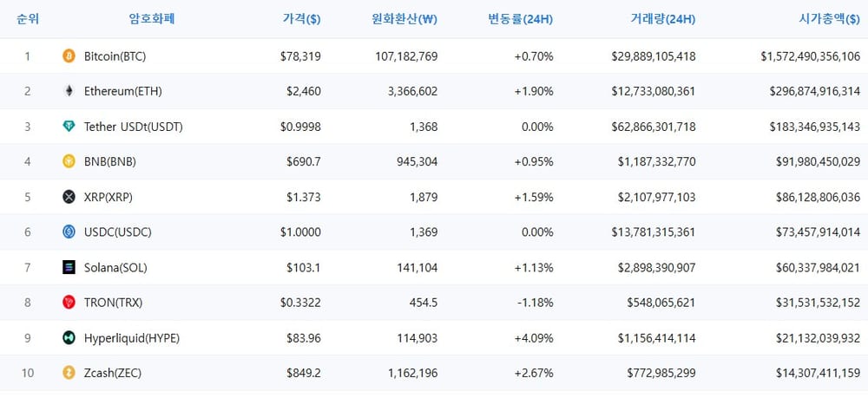Open USDC(USDC) name link
This screenshot has height=398, width=868.
(118, 232)
